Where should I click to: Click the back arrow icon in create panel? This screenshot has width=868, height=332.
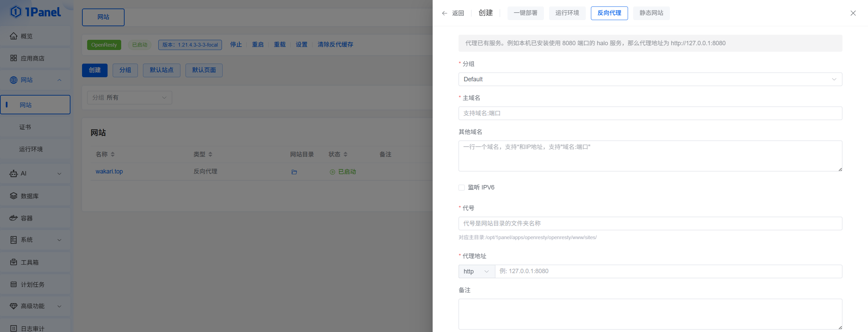tap(445, 13)
